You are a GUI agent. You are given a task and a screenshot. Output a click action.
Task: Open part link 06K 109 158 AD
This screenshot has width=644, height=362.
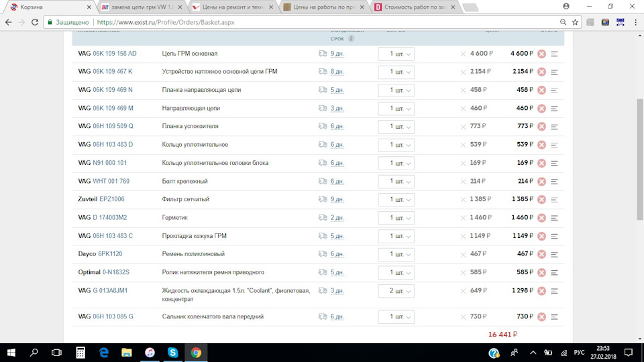(x=115, y=54)
